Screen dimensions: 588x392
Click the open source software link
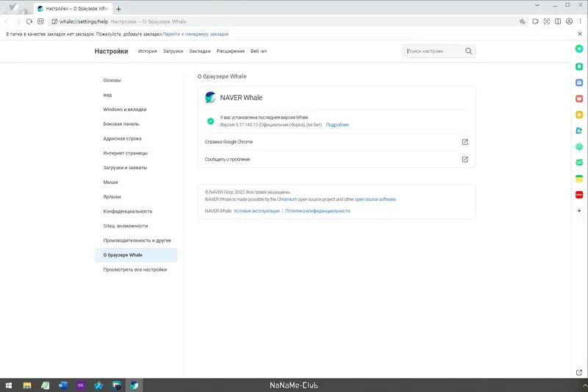tap(375, 199)
